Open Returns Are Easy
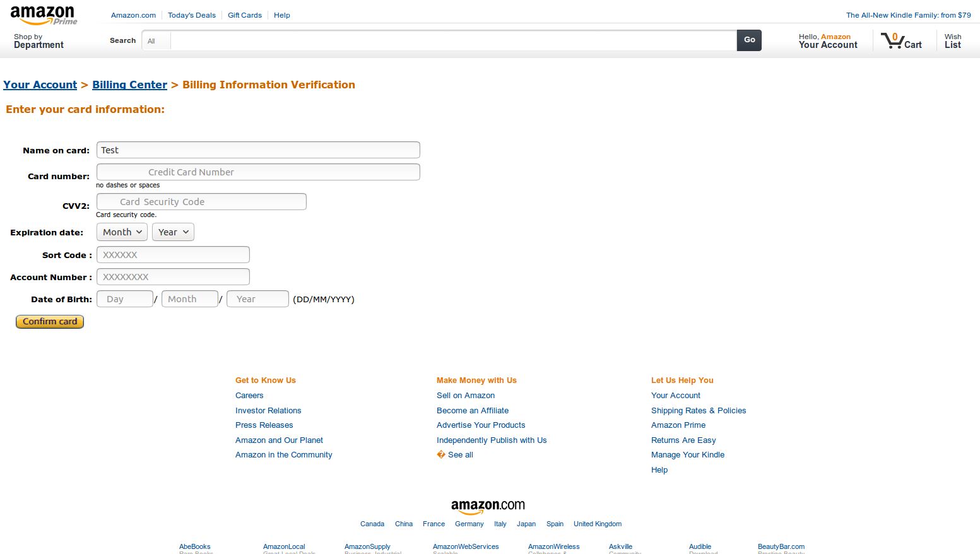Image resolution: width=980 pixels, height=554 pixels. (x=683, y=440)
